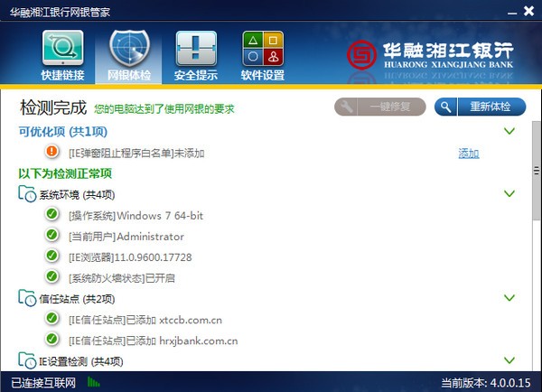The image size is (542, 392).
Task: Click the [IE浏览器]11.0.9600.17728 text
Action: [130, 257]
